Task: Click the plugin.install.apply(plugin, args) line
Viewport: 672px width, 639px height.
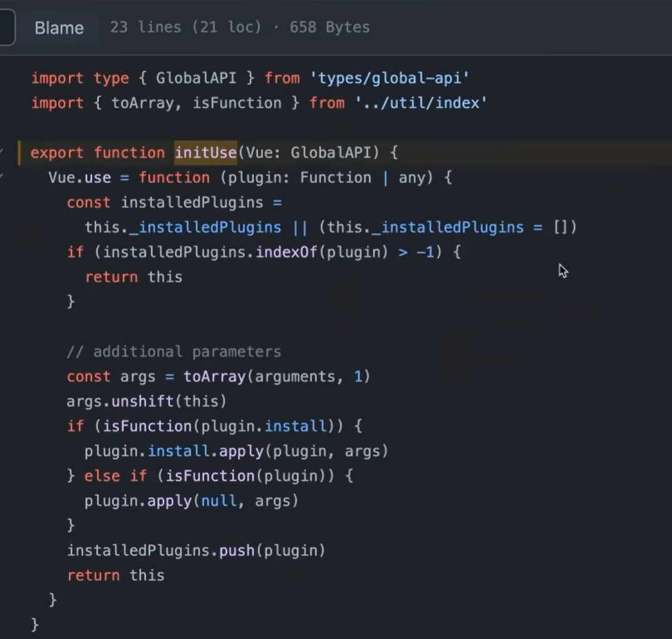Action: (236, 451)
